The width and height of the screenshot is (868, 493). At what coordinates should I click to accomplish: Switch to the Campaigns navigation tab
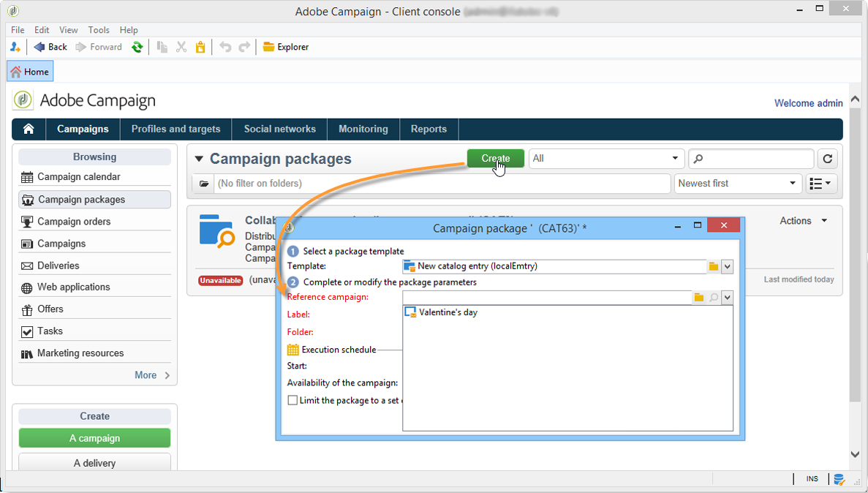coord(83,129)
